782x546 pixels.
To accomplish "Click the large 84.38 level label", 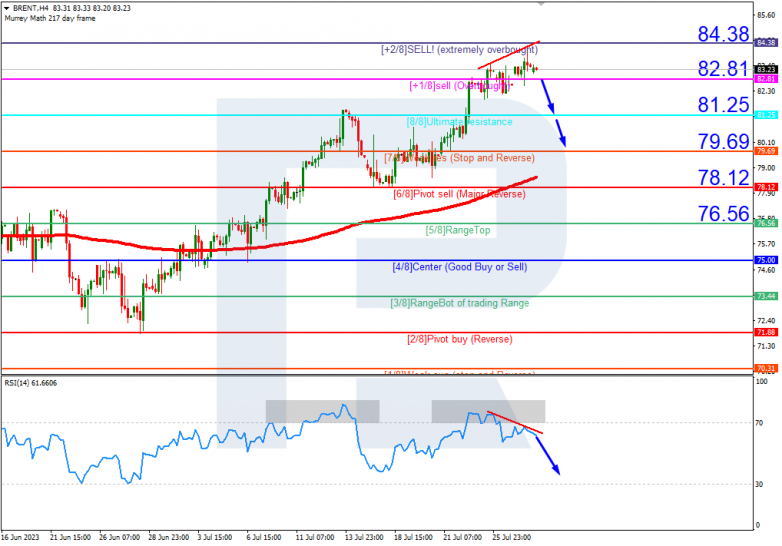I will tap(723, 34).
